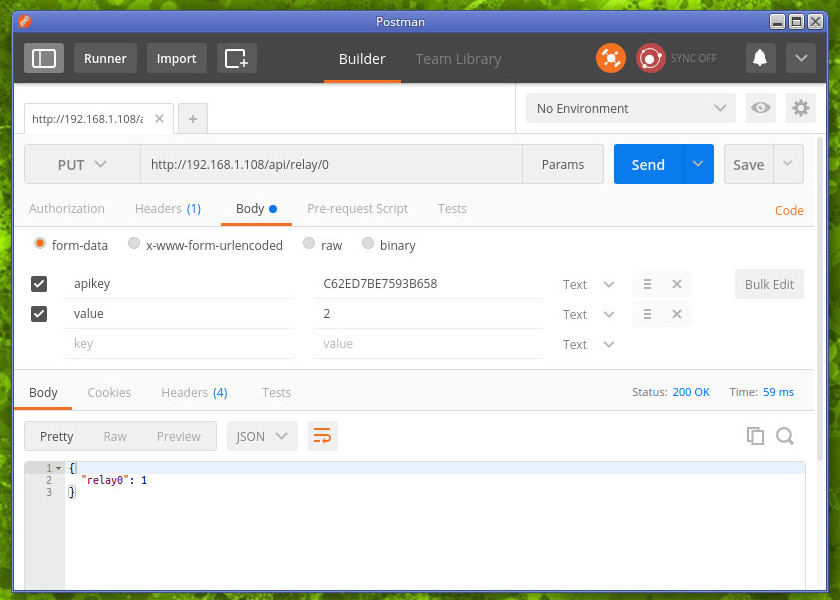The width and height of the screenshot is (840, 600).
Task: Click the Postman app icon in title bar
Action: click(24, 21)
